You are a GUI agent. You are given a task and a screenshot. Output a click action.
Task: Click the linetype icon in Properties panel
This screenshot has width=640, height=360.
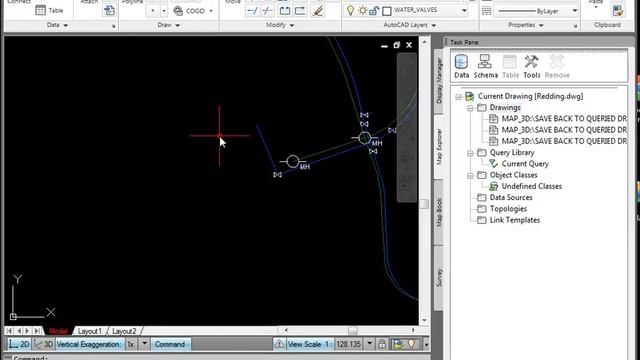pos(487,11)
